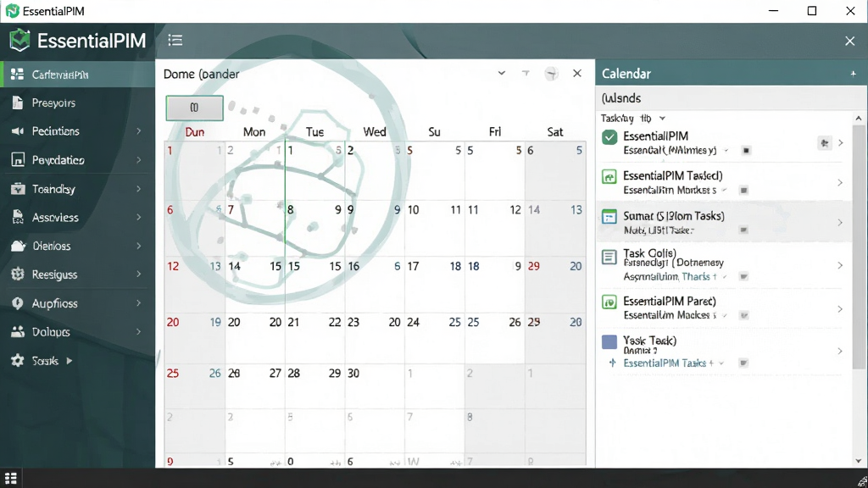
Task: Click the folder icon beside Dienioss
Action: (x=18, y=246)
